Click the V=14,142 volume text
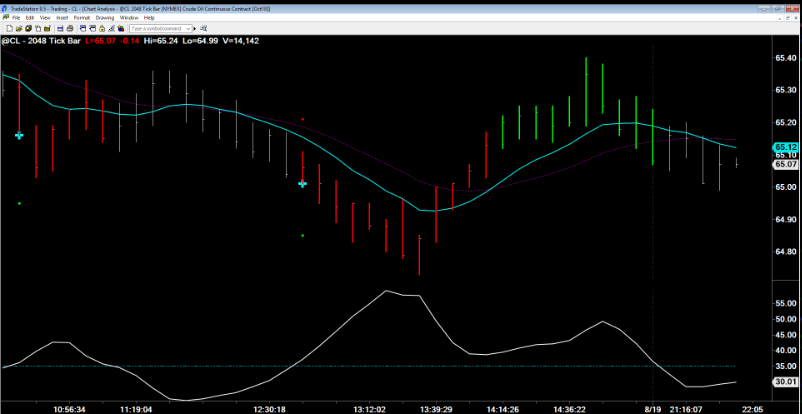 click(239, 40)
